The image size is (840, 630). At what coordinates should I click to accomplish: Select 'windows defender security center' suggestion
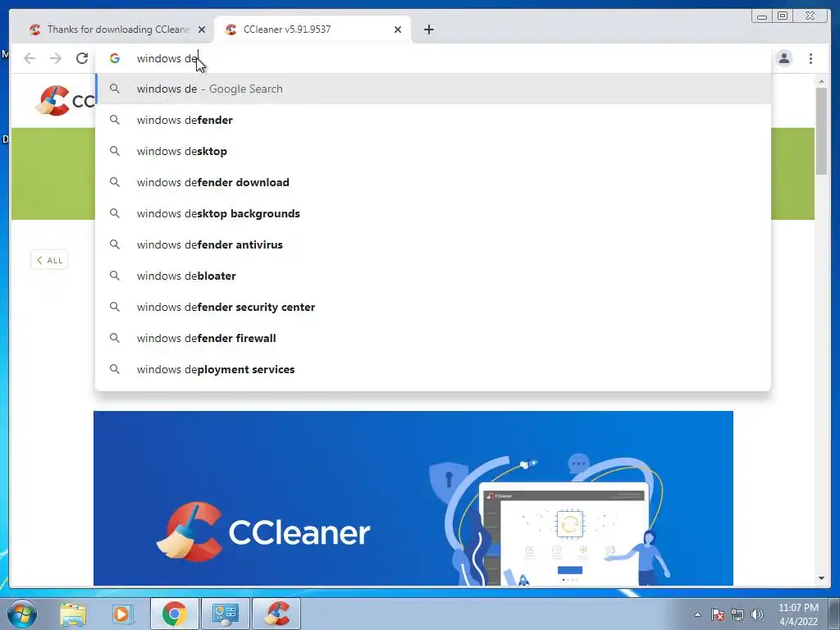coord(433,307)
